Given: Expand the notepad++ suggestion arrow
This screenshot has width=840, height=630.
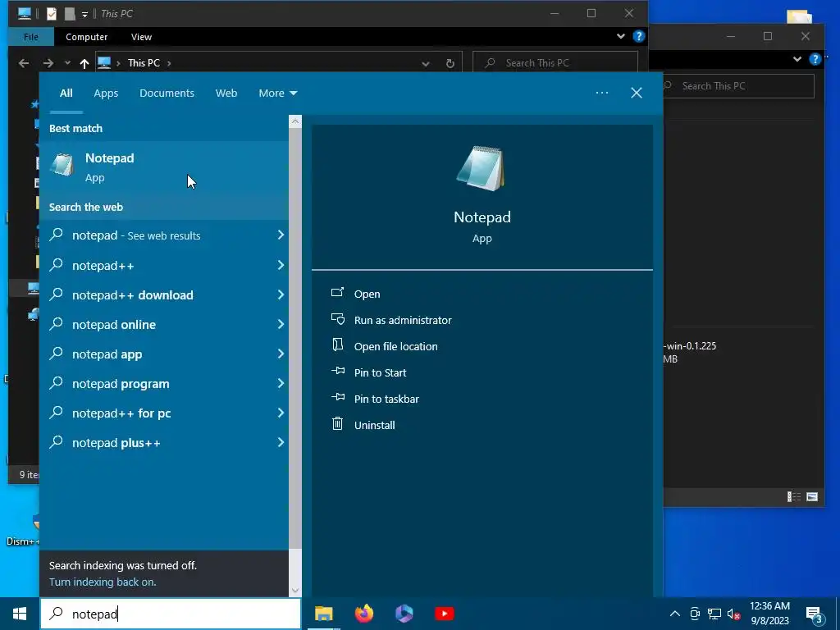Looking at the screenshot, I should pyautogui.click(x=281, y=265).
